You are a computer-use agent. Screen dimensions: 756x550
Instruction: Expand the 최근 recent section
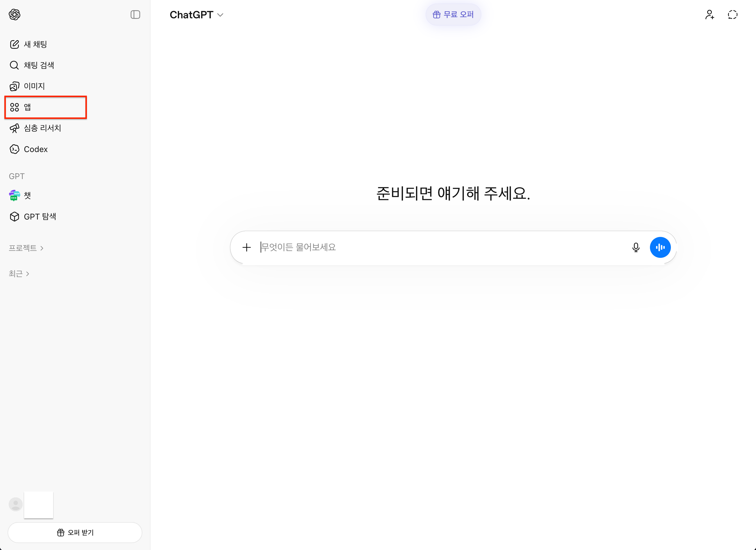[19, 274]
